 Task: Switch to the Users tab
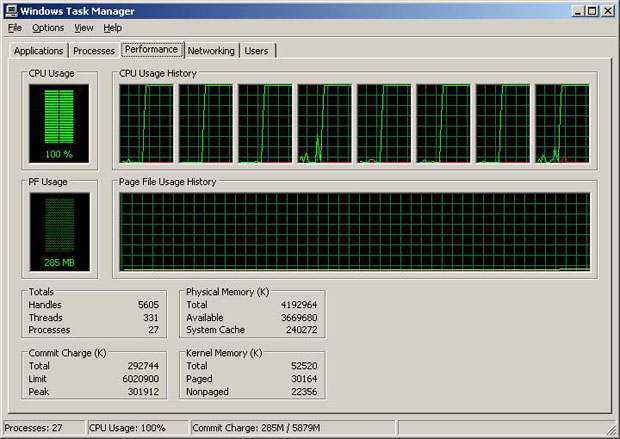(x=257, y=51)
